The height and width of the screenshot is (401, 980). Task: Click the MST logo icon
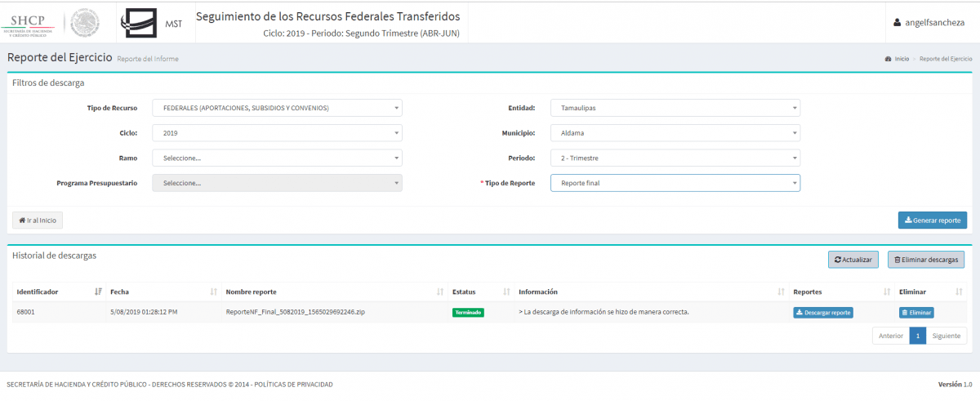coord(140,23)
